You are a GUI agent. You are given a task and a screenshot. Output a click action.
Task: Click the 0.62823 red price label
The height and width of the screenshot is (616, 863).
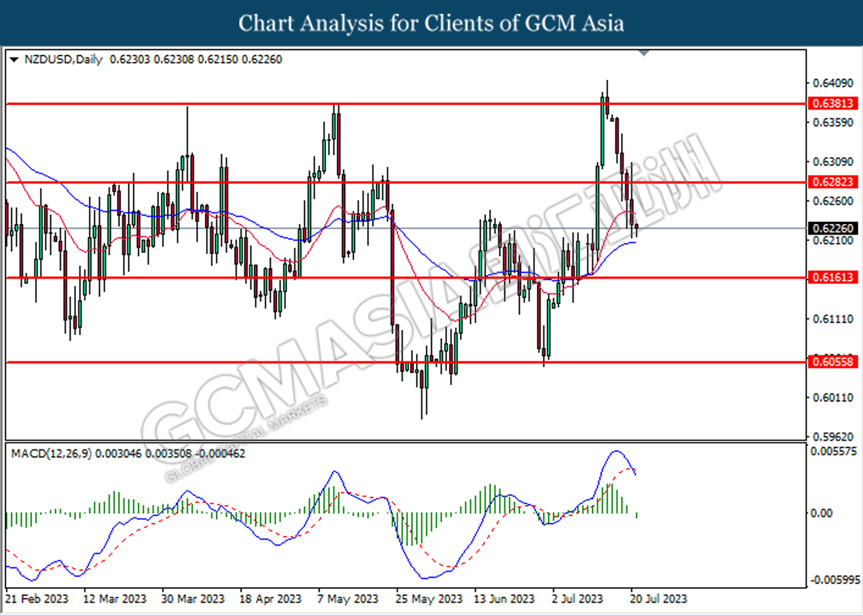pos(833,182)
